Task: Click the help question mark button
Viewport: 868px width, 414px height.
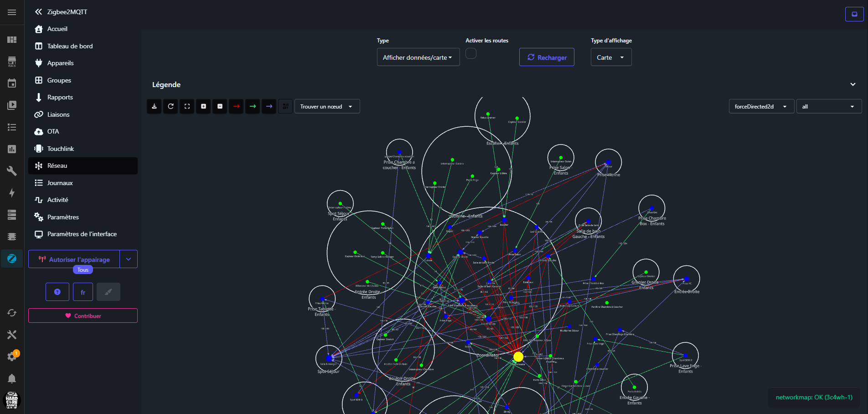Action: click(57, 292)
